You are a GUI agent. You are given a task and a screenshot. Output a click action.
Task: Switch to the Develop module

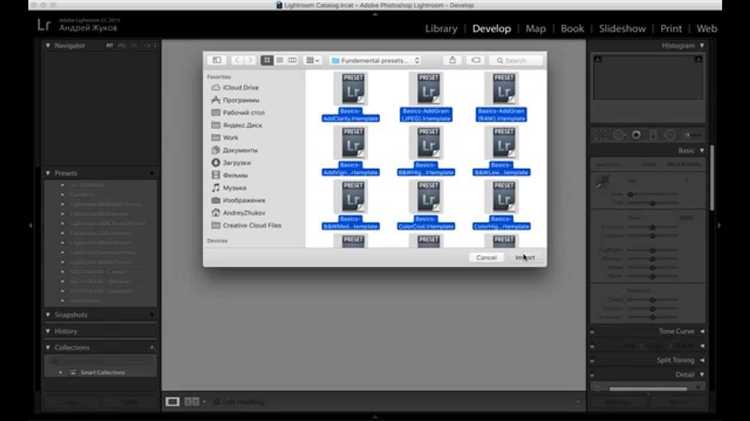[491, 29]
